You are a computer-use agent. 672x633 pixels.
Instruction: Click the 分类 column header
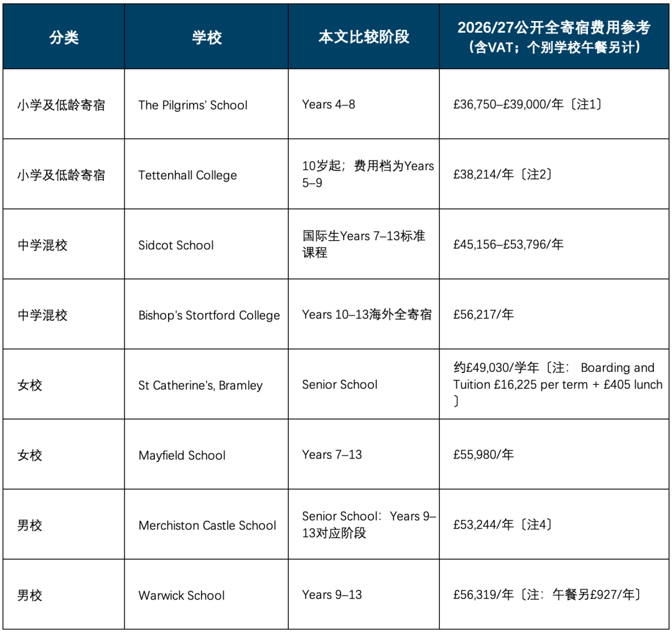[64, 37]
